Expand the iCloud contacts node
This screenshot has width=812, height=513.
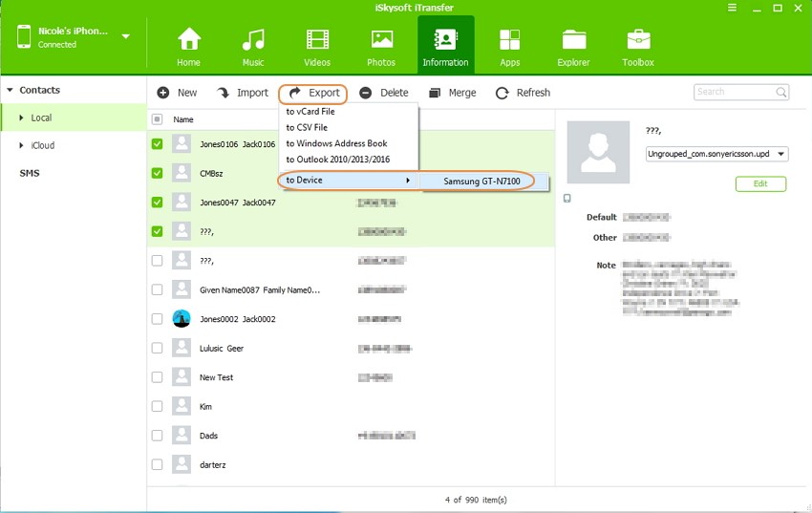tap(21, 145)
